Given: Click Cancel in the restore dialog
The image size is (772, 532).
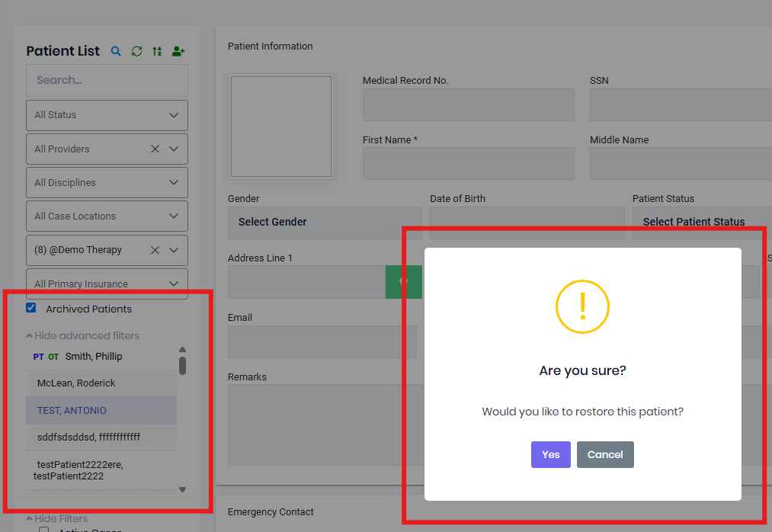Looking at the screenshot, I should point(605,455).
